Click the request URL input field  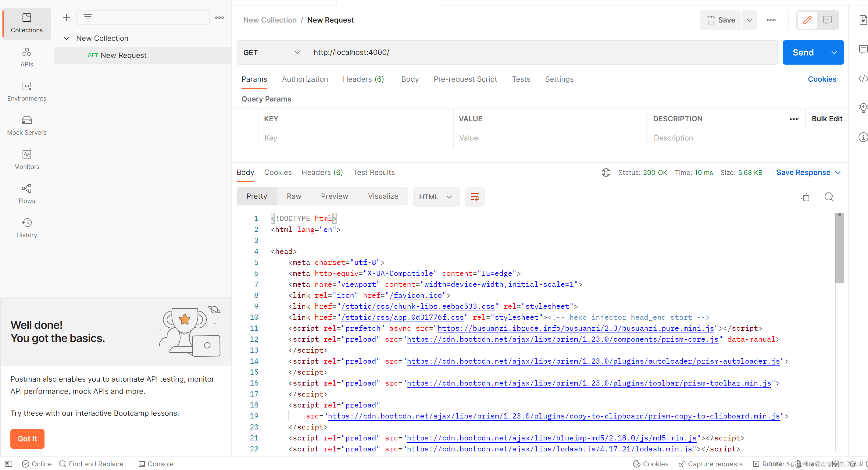(542, 52)
